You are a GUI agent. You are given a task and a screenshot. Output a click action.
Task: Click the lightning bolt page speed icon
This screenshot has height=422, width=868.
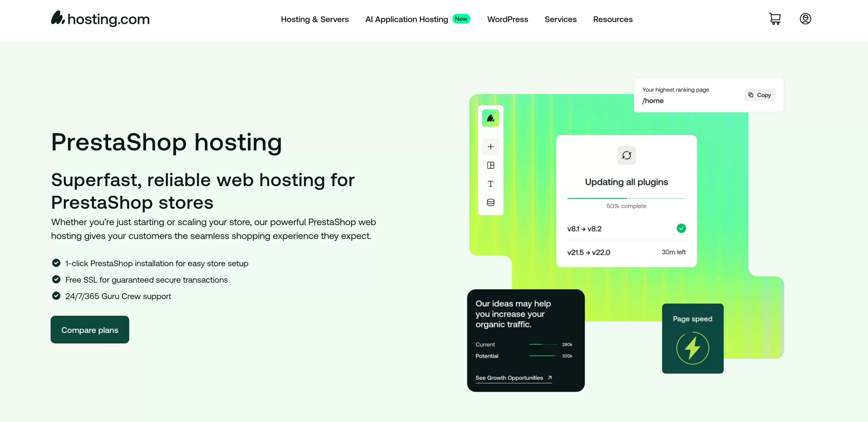pos(693,348)
